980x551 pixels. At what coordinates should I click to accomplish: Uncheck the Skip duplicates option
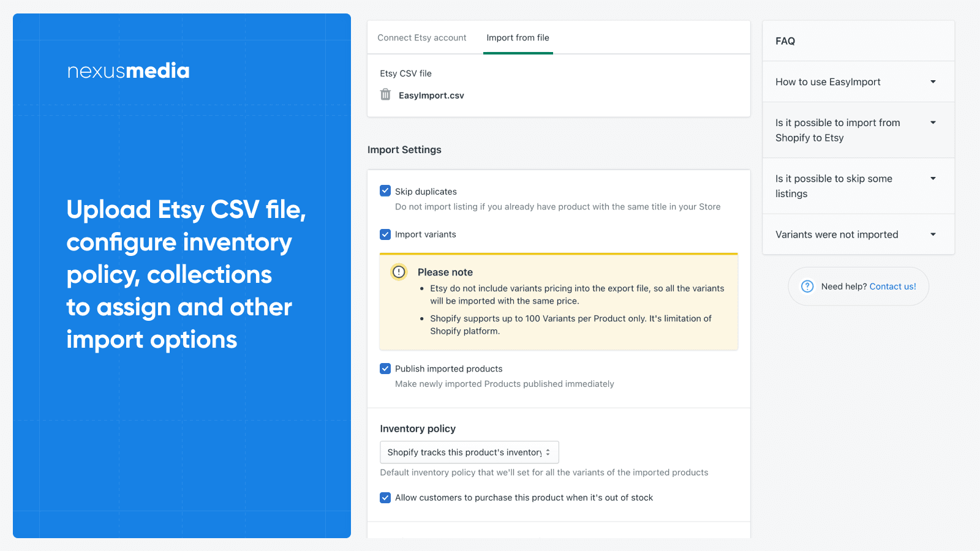[385, 190]
